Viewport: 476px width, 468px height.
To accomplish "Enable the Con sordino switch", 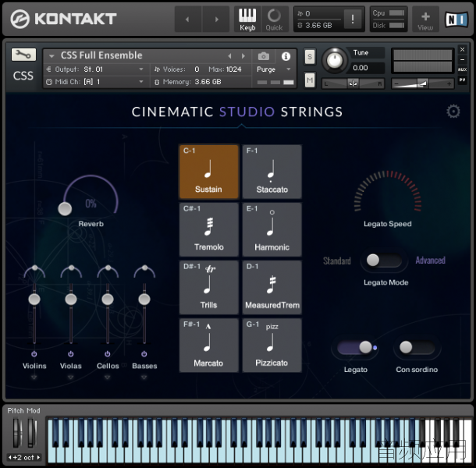I will point(417,348).
